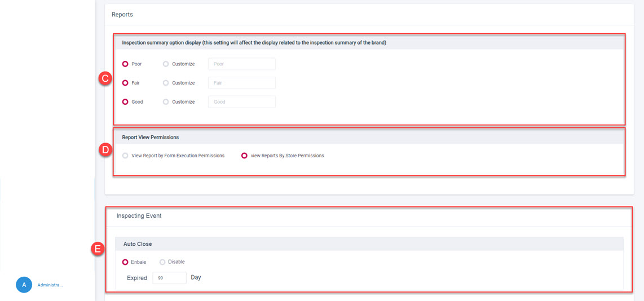This screenshot has height=301, width=644.
Task: Select view Reports By Store Permissions
Action: tap(244, 156)
